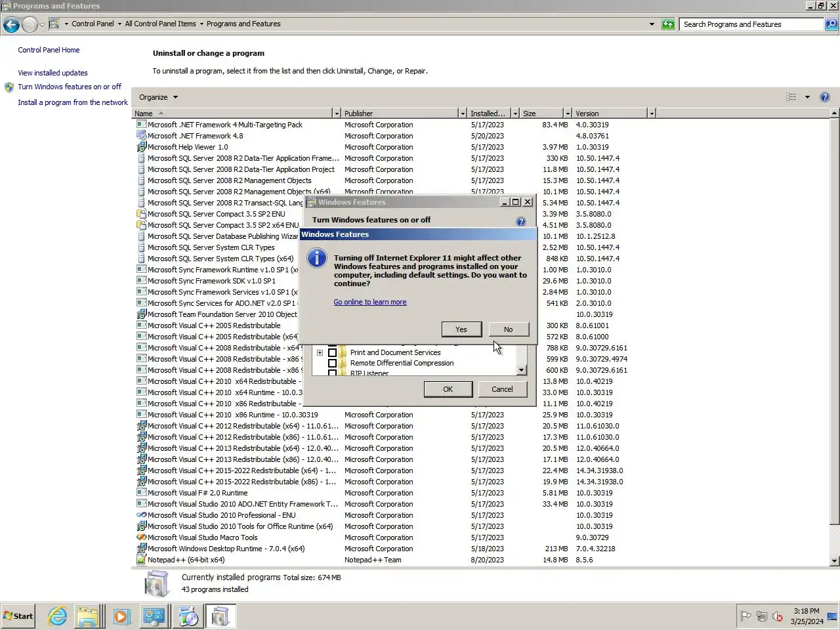Open the Action Center flag tray icon
Viewport: 840px width, 630px height.
[x=745, y=616]
